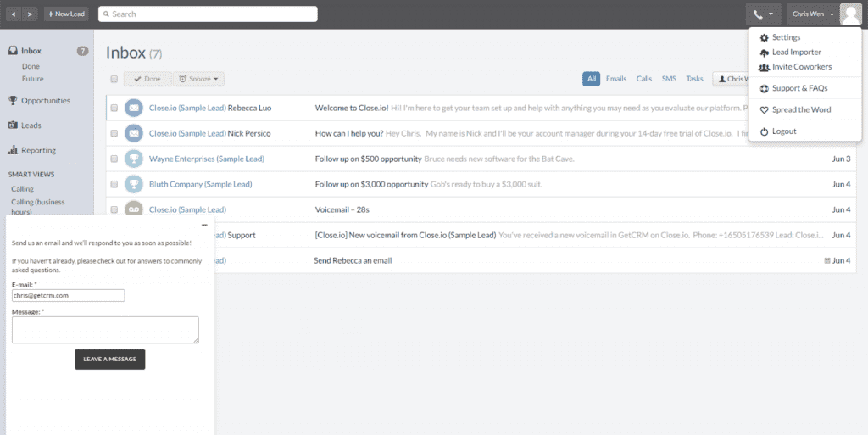The image size is (868, 435).
Task: Check the Voicemail – 28s row checkbox
Action: [x=114, y=209]
